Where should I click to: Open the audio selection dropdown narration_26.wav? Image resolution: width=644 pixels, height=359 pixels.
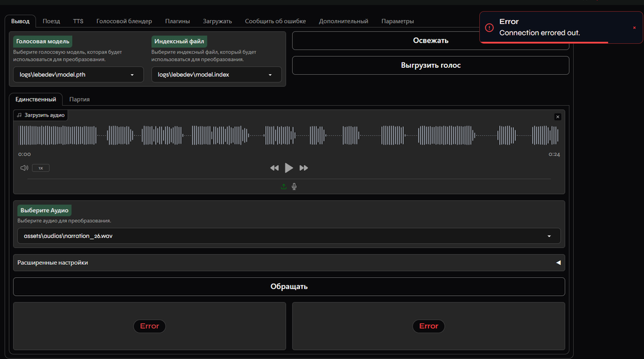coord(289,236)
